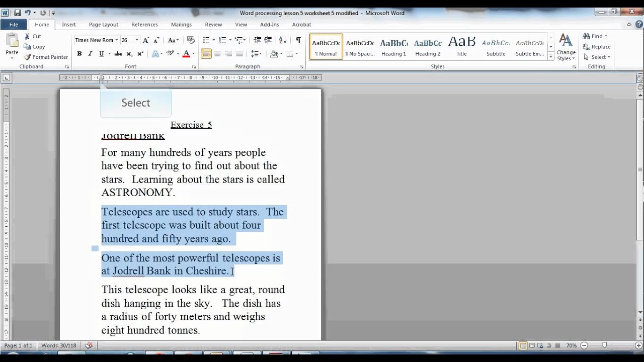Zoom out with the minus button
The height and width of the screenshot is (362, 644).
point(584,345)
